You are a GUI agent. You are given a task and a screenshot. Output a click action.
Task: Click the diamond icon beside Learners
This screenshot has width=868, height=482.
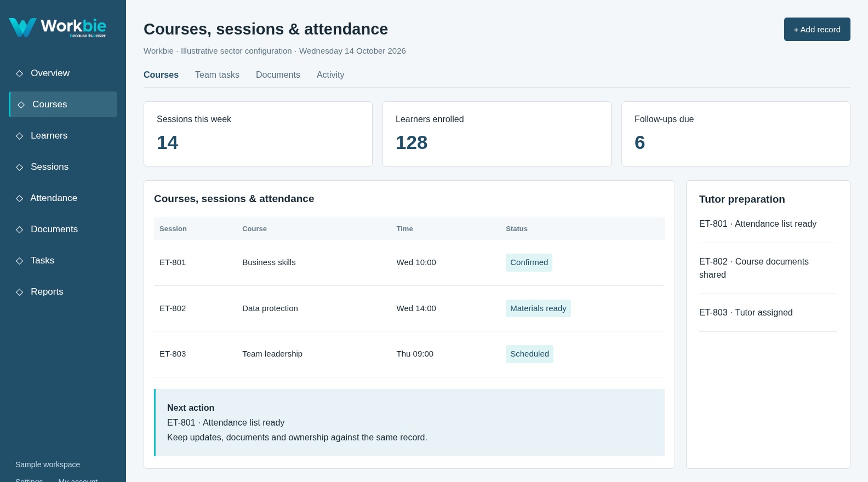tap(20, 136)
